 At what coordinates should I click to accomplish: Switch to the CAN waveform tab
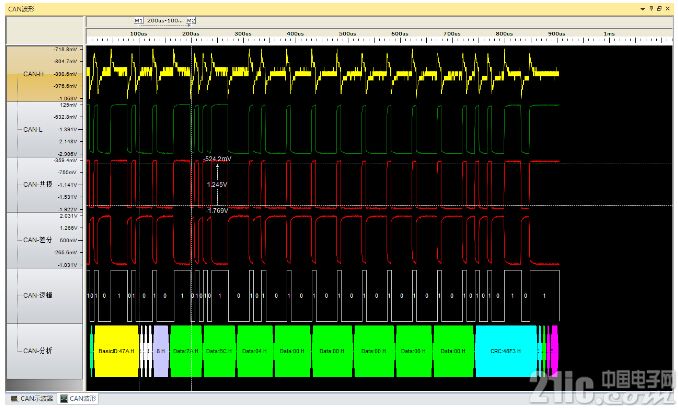point(78,398)
